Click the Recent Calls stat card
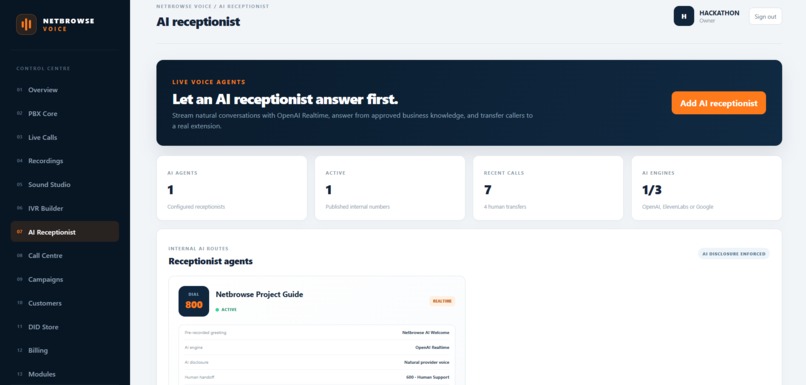The width and height of the screenshot is (806, 385). [548, 188]
